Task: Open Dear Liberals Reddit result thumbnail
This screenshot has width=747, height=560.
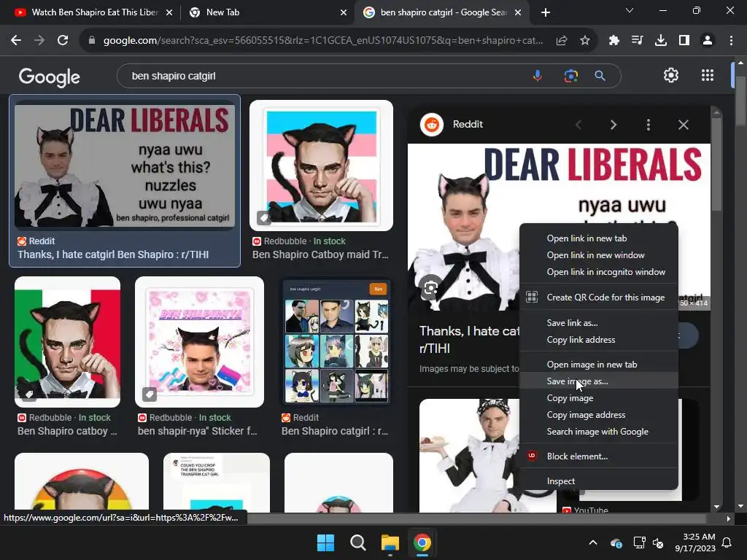Action: pos(125,166)
